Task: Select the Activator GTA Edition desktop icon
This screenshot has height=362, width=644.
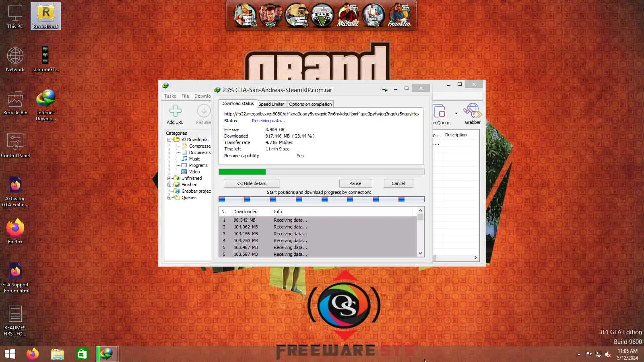Action: pos(15,191)
